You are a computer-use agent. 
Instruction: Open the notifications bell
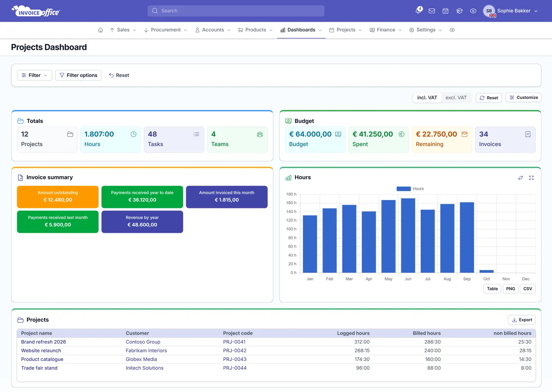[418, 11]
